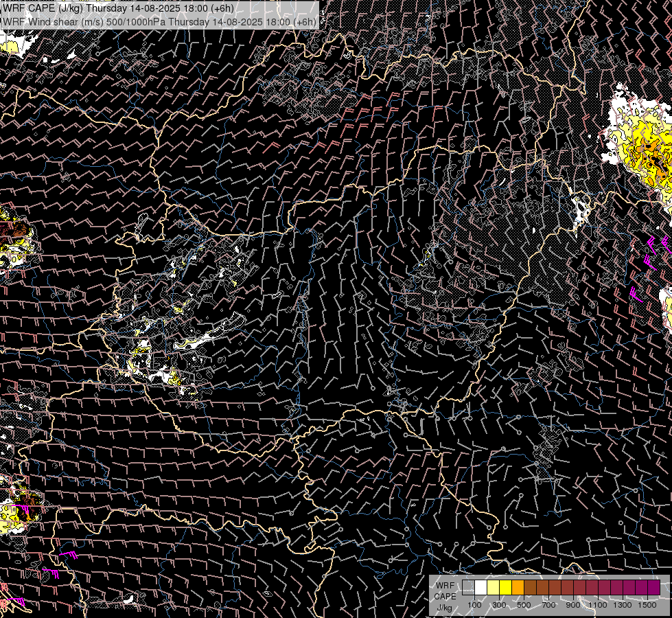Select the pale yellow CAPE legend swatch
The width and height of the screenshot is (672, 618).
(494, 588)
